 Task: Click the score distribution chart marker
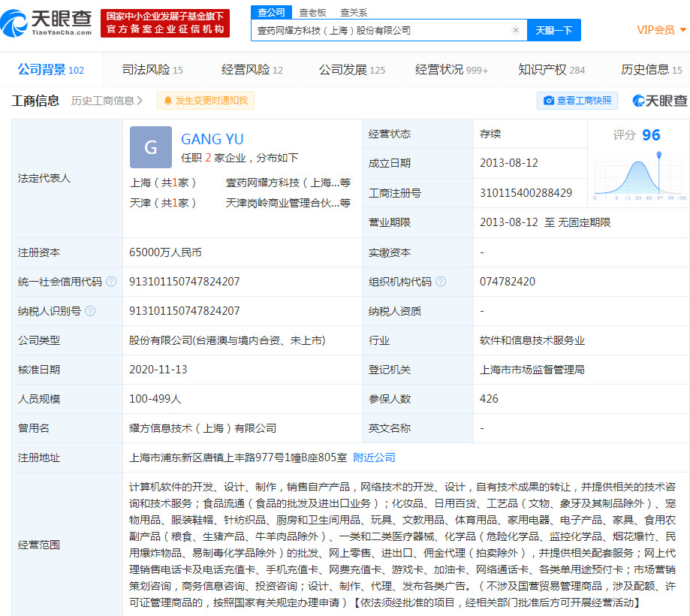pyautogui.click(x=658, y=155)
